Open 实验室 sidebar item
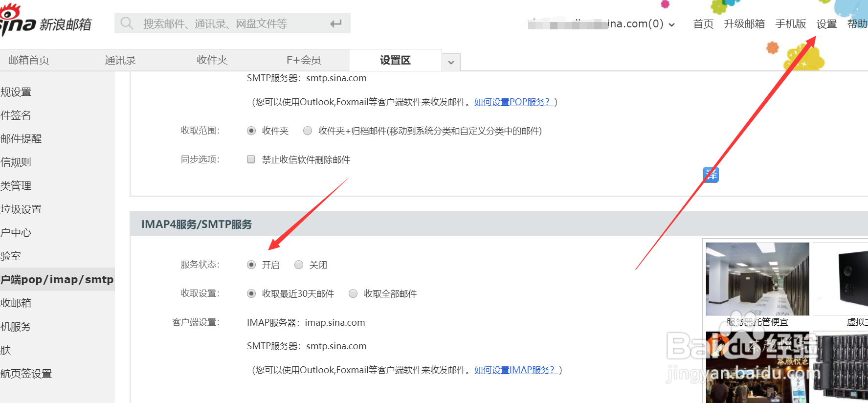This screenshot has height=403, width=868. tap(11, 256)
